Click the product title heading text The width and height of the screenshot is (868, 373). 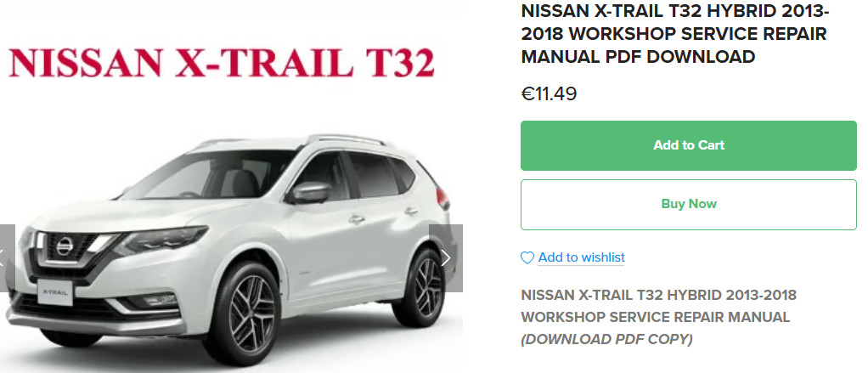[675, 34]
